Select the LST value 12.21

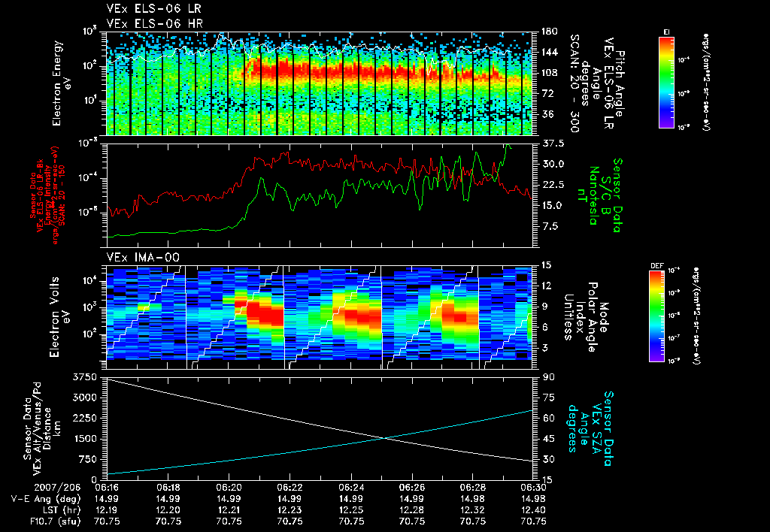tap(229, 510)
